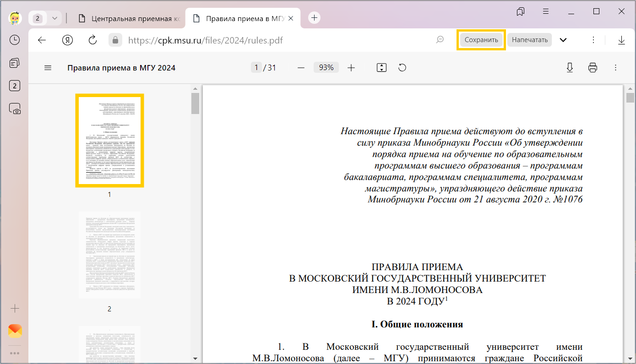Open PDF viewer more options menu
Viewport: 636px width, 364px height.
point(615,68)
